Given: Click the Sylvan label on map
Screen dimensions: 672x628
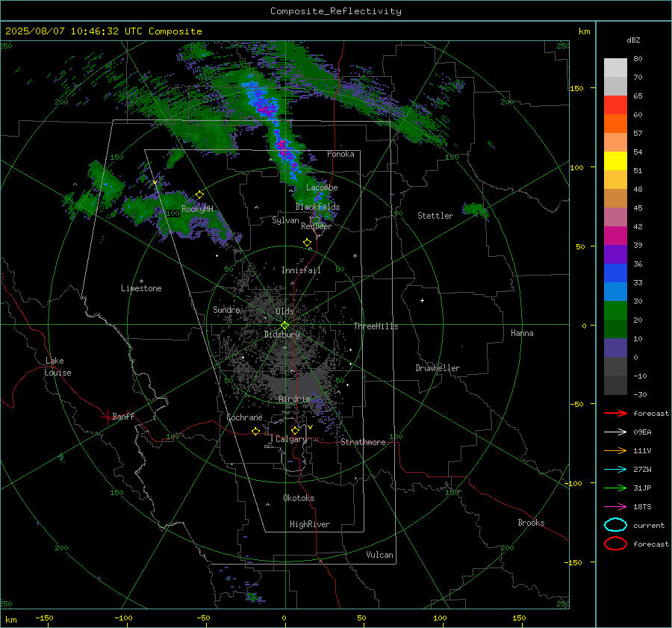Looking at the screenshot, I should [x=285, y=220].
